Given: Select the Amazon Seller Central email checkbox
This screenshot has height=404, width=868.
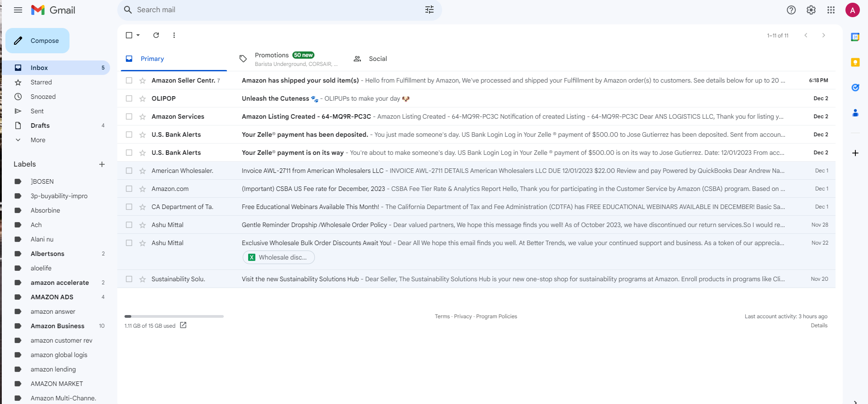Looking at the screenshot, I should pyautogui.click(x=129, y=80).
